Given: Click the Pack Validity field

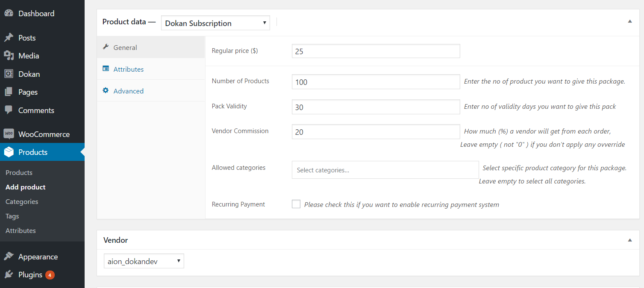Looking at the screenshot, I should (376, 107).
